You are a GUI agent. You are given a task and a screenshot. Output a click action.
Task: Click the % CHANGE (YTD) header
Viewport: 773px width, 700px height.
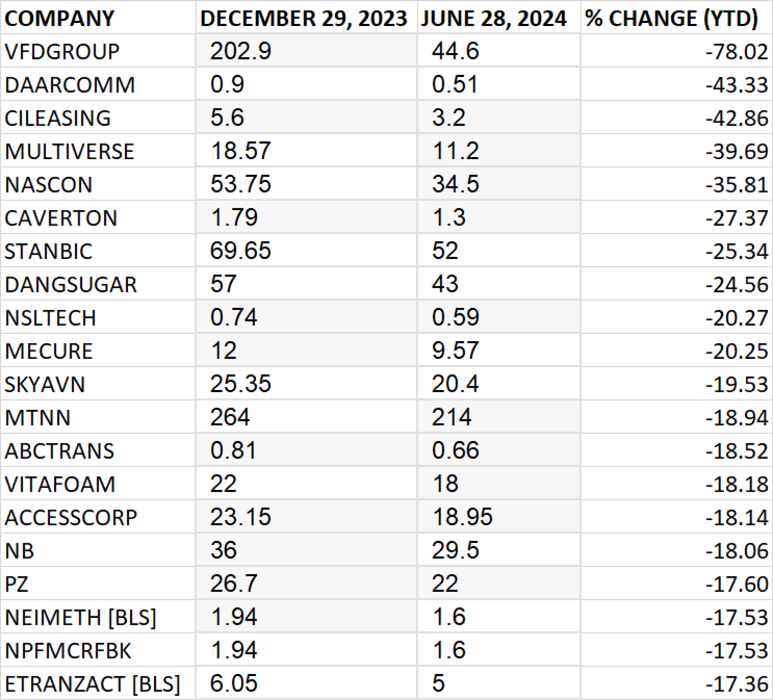[677, 17]
